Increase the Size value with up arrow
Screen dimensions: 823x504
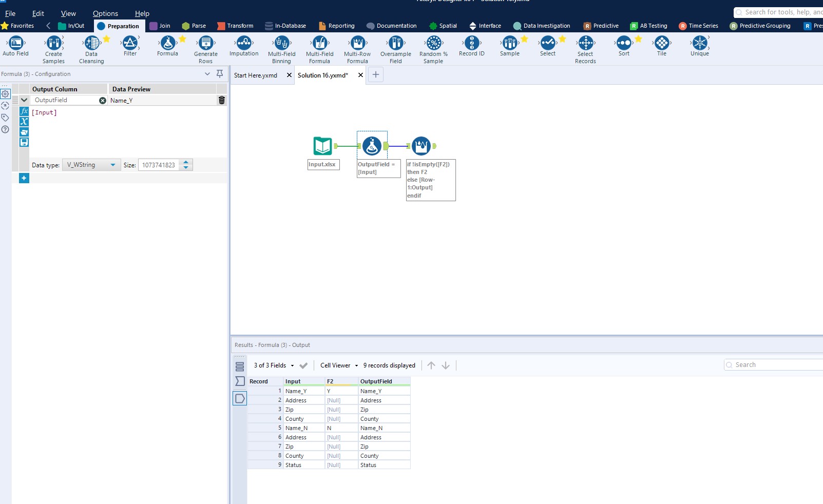(x=186, y=162)
